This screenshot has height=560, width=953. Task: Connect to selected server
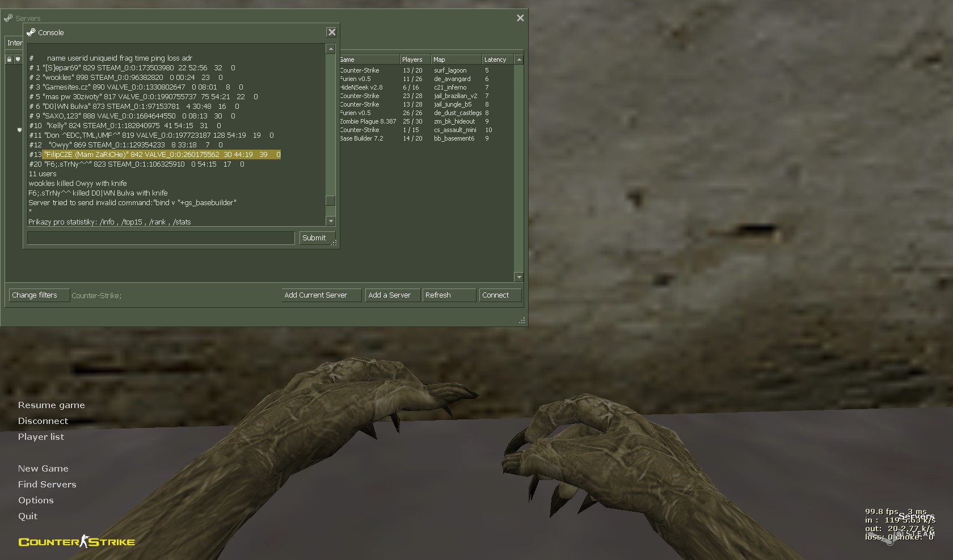coord(500,295)
